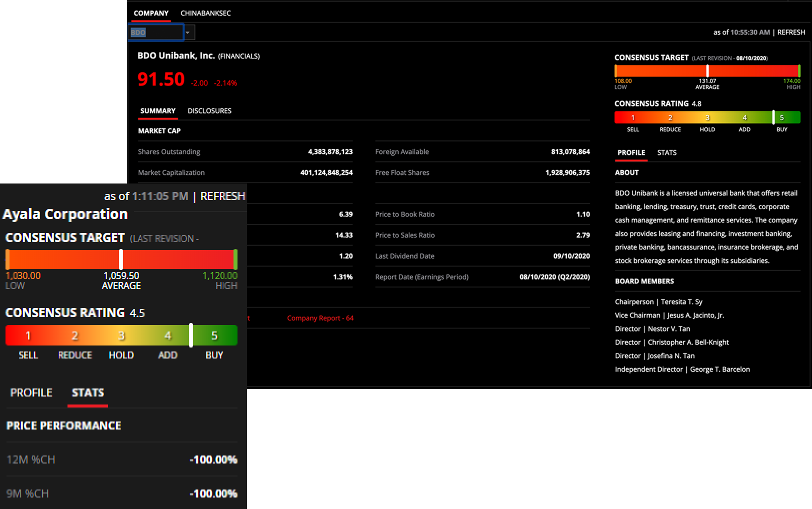
Task: Open STATS tab in BDO panel
Action: (666, 152)
